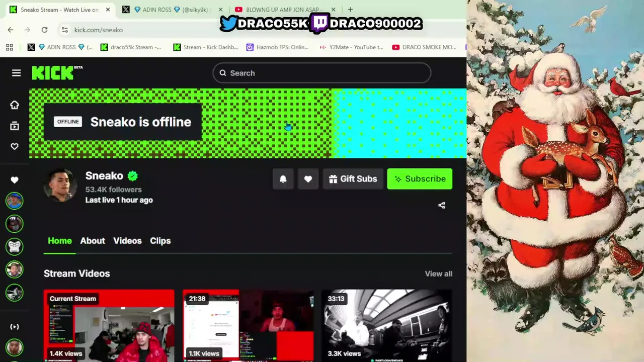
Task: Focus the Kick search field
Action: point(322,73)
